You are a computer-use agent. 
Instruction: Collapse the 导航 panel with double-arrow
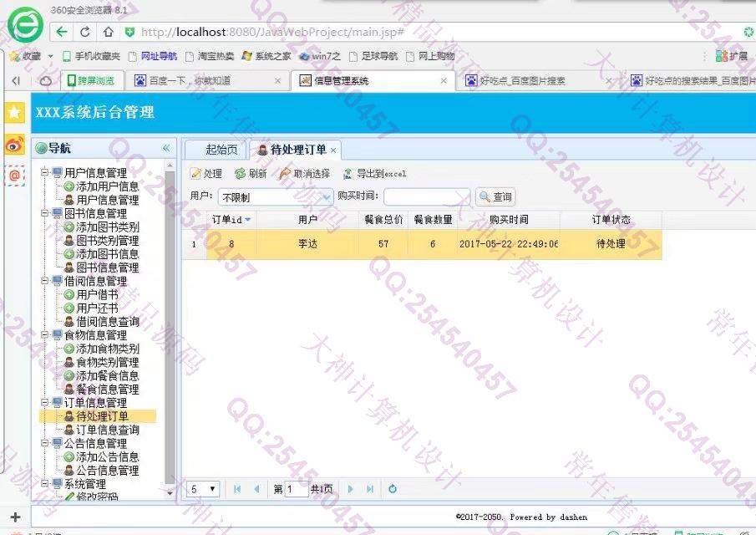pyautogui.click(x=166, y=148)
